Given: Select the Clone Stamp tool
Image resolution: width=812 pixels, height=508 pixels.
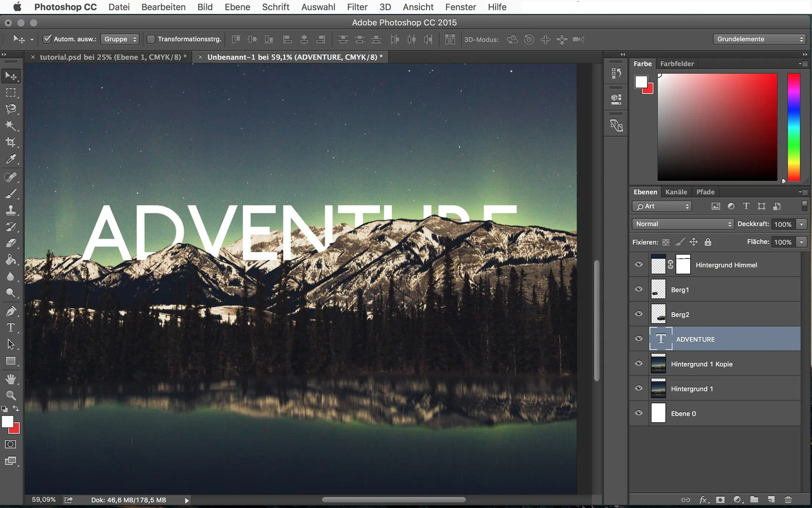Looking at the screenshot, I should coord(11,210).
